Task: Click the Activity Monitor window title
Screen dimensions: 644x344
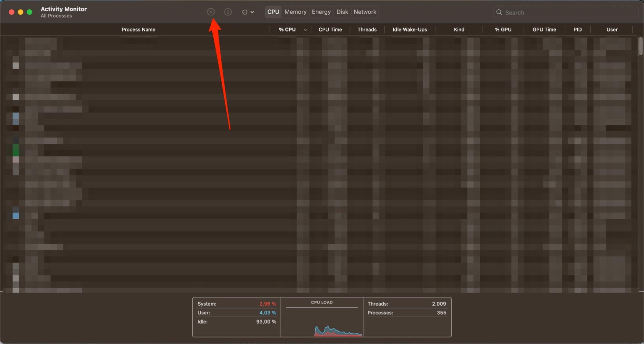Action: (x=63, y=9)
